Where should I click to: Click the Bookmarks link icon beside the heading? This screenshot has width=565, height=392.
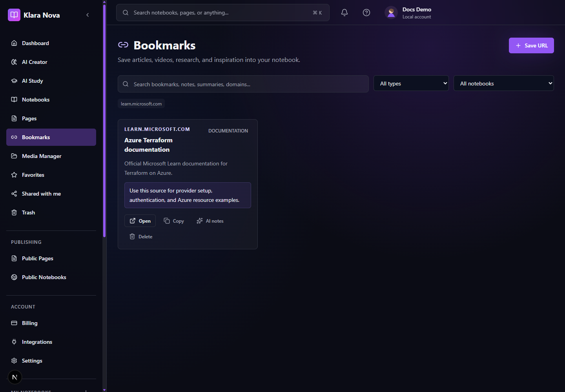click(123, 45)
